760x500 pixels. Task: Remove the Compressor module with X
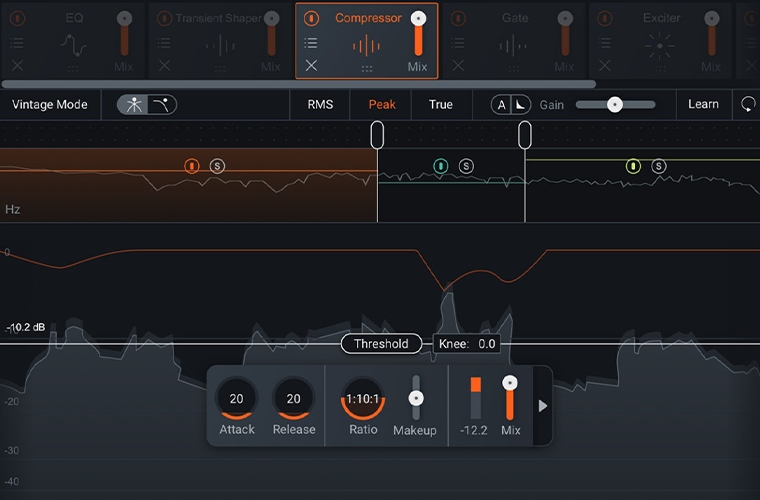point(311,65)
